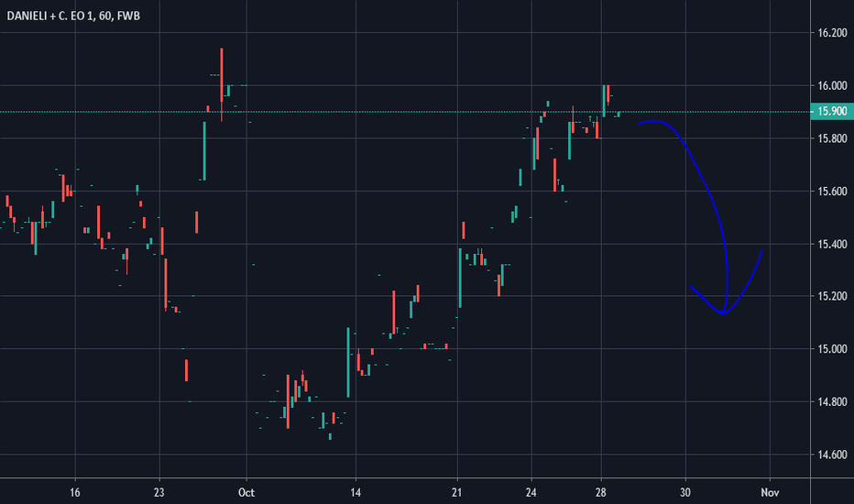Screen dimensions: 854x504
Task: Click the 14.600 price axis label
Action: click(832, 455)
